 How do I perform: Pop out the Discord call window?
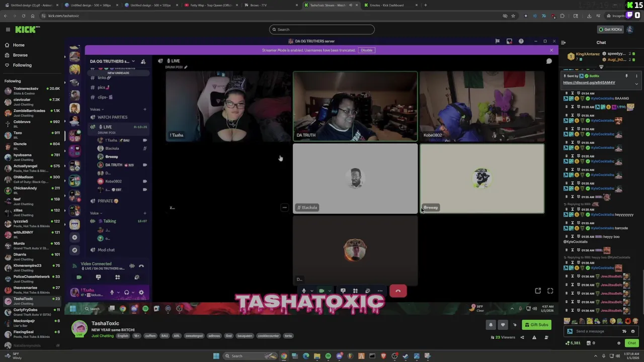click(x=538, y=291)
